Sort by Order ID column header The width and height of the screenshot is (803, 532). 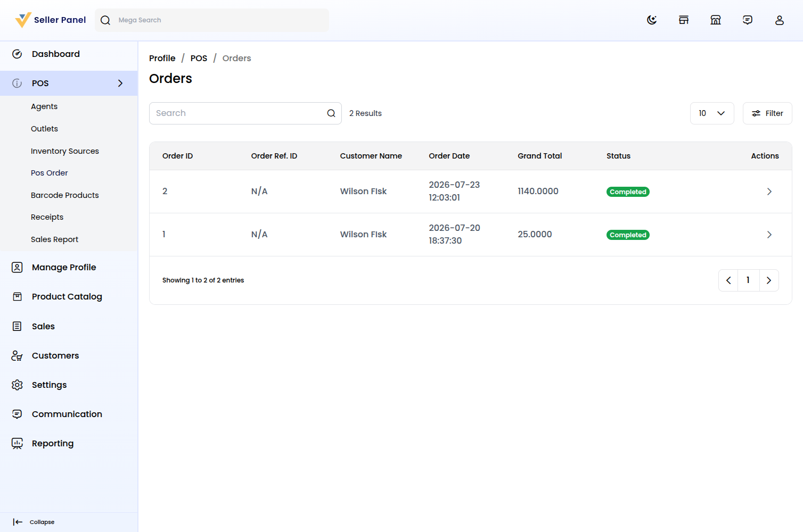point(177,156)
